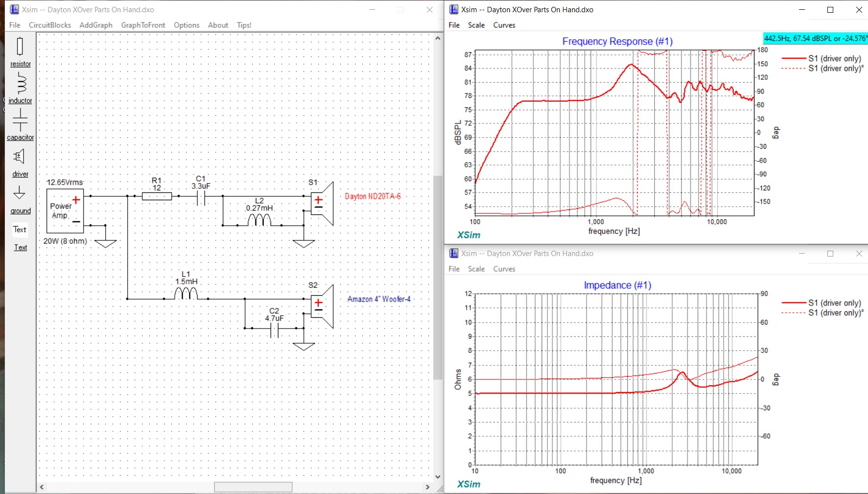This screenshot has width=868, height=494.
Task: Click the schematic vertical scrollbar up arrow
Action: click(437, 38)
